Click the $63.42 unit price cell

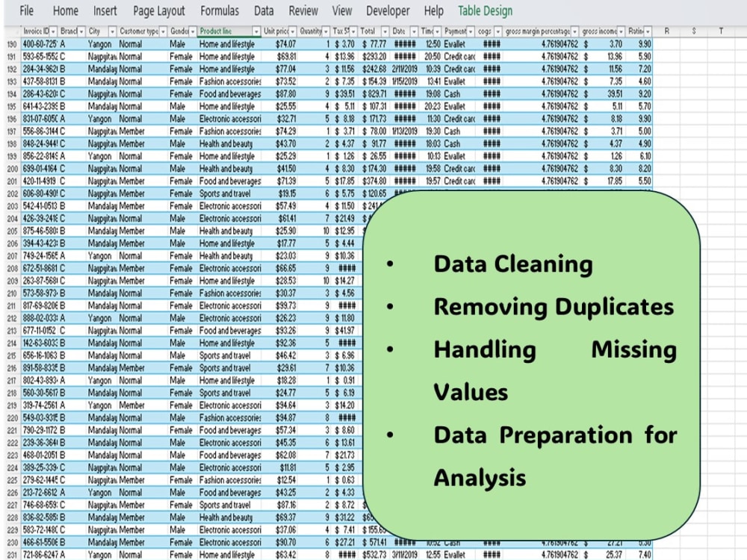[x=279, y=555]
